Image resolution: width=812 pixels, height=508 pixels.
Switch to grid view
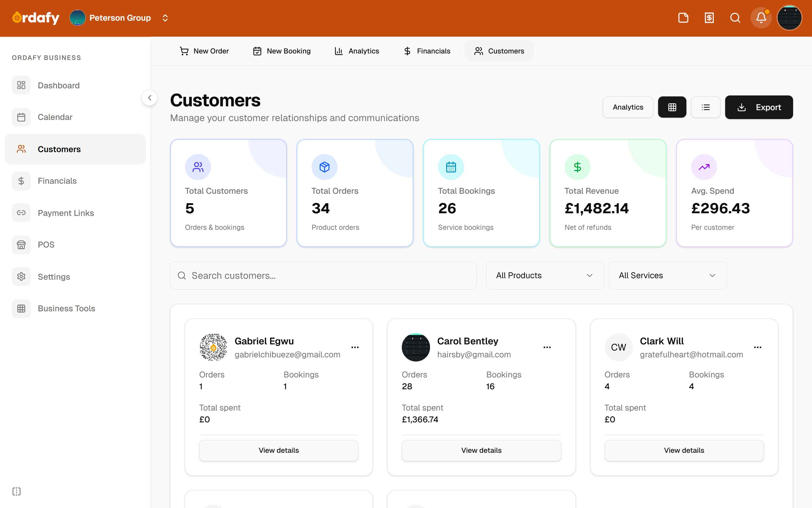pyautogui.click(x=672, y=107)
